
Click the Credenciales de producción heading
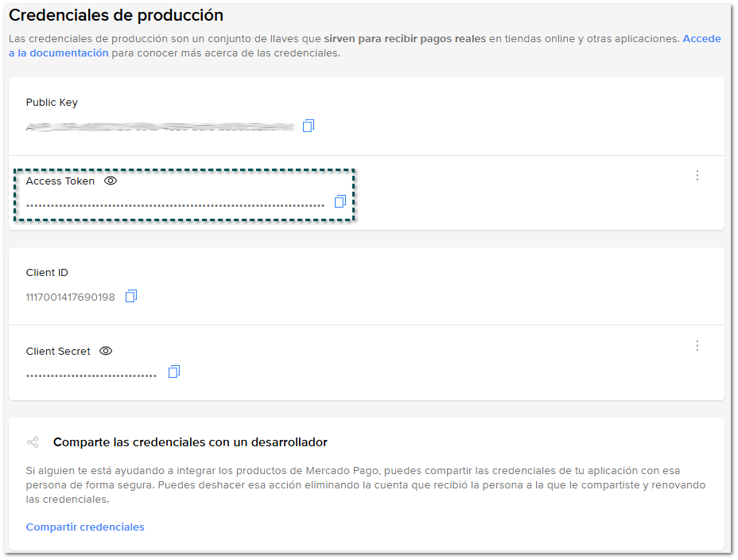coord(116,16)
